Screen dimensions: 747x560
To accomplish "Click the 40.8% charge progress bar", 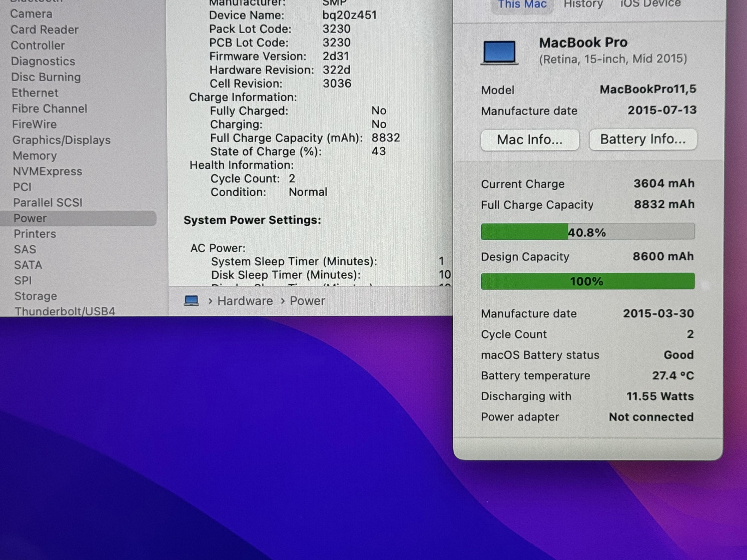I will (x=588, y=232).
